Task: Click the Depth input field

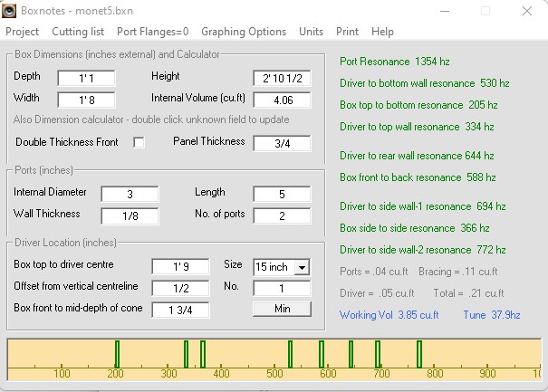Action: [x=86, y=77]
